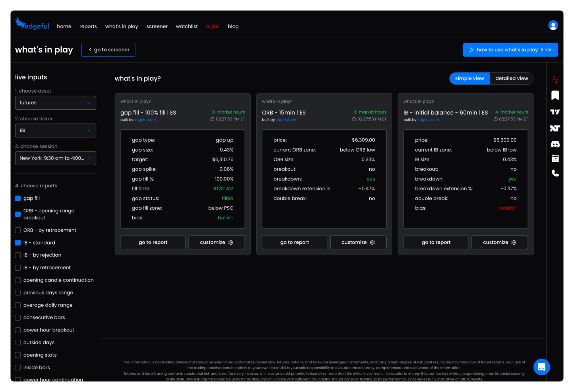The height and width of the screenshot is (392, 574).
Task: Uncheck the gap fill report checkbox
Action: (x=18, y=198)
